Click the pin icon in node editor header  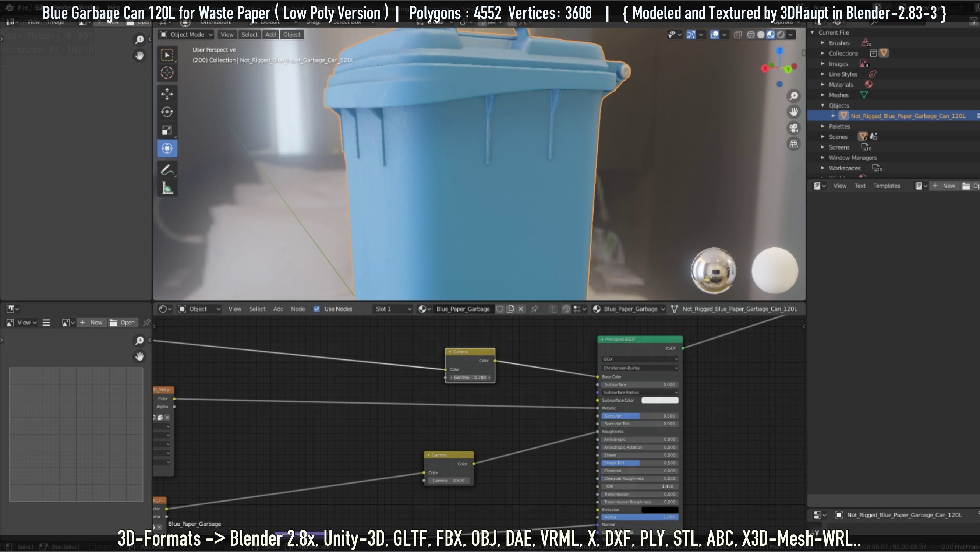click(534, 309)
